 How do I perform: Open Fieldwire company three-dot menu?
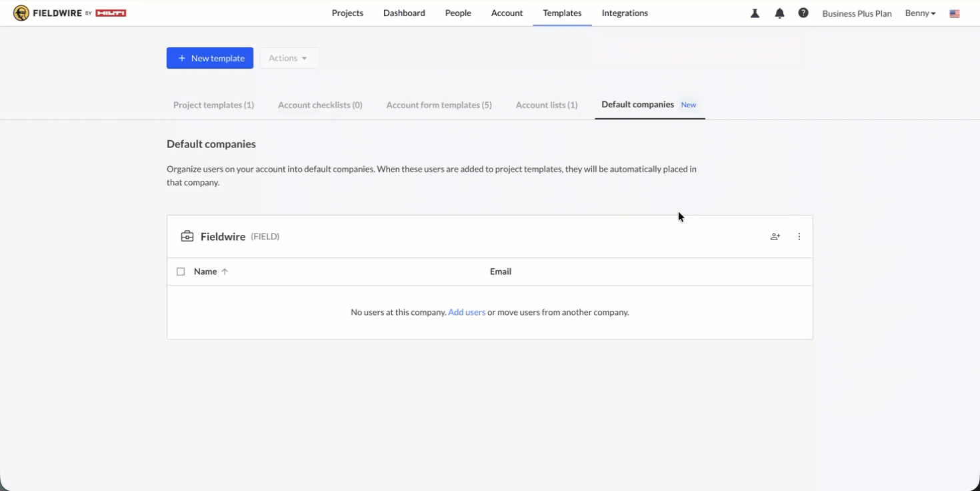pos(799,236)
